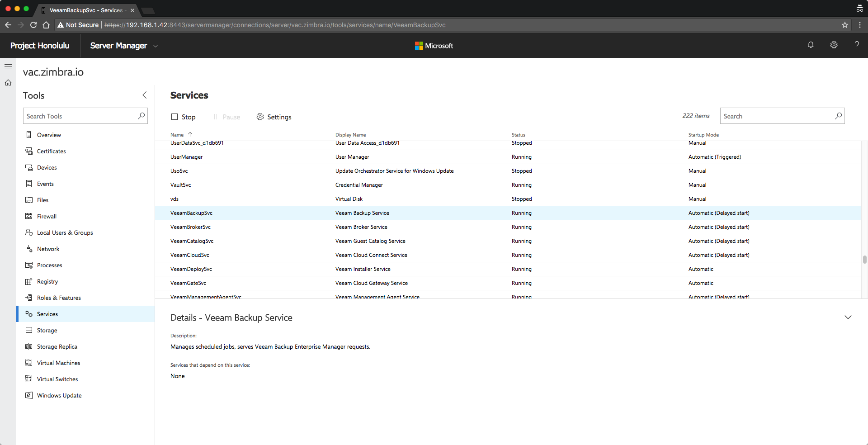Collapse the Details pane chevron

(x=848, y=317)
